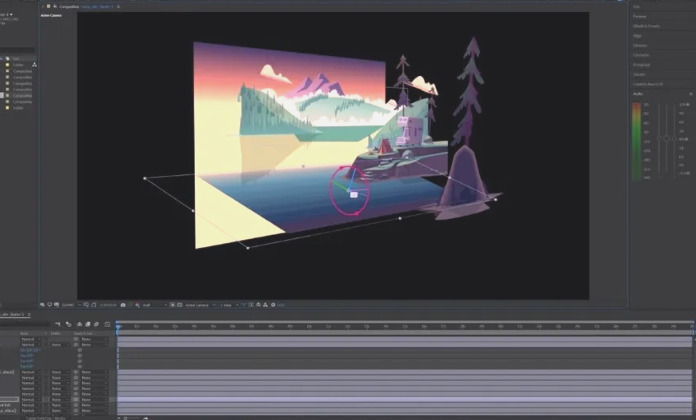This screenshot has width=696, height=420.
Task: Click the center audio level slider handle
Action: point(668,137)
